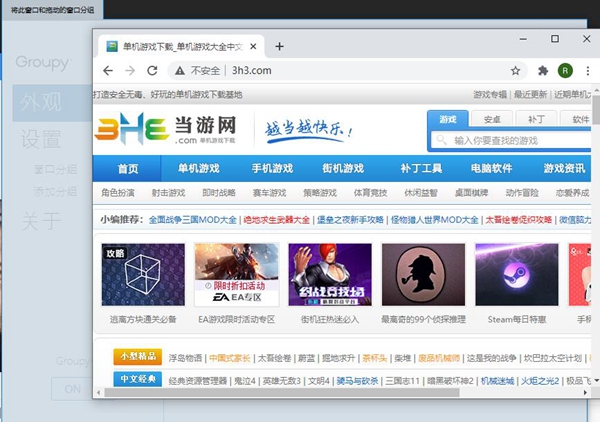Image resolution: width=600 pixels, height=422 pixels.
Task: Open the 全面战争三国MOD大全 link
Action: [x=192, y=220]
